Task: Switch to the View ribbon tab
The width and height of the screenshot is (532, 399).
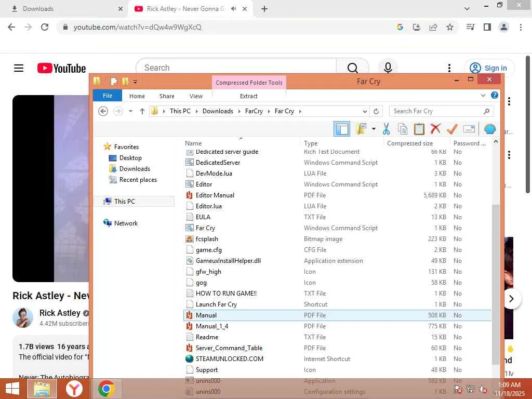Action: click(x=196, y=96)
